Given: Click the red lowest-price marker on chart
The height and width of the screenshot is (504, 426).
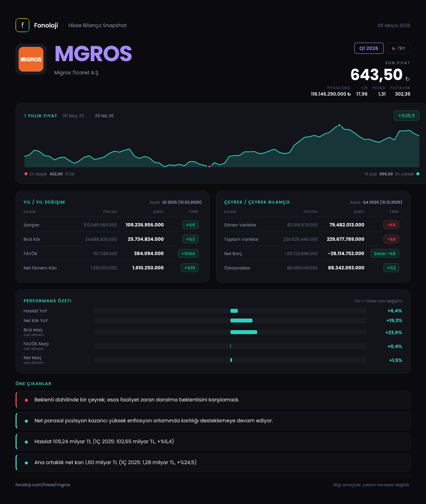Looking at the screenshot, I should tap(209, 167).
